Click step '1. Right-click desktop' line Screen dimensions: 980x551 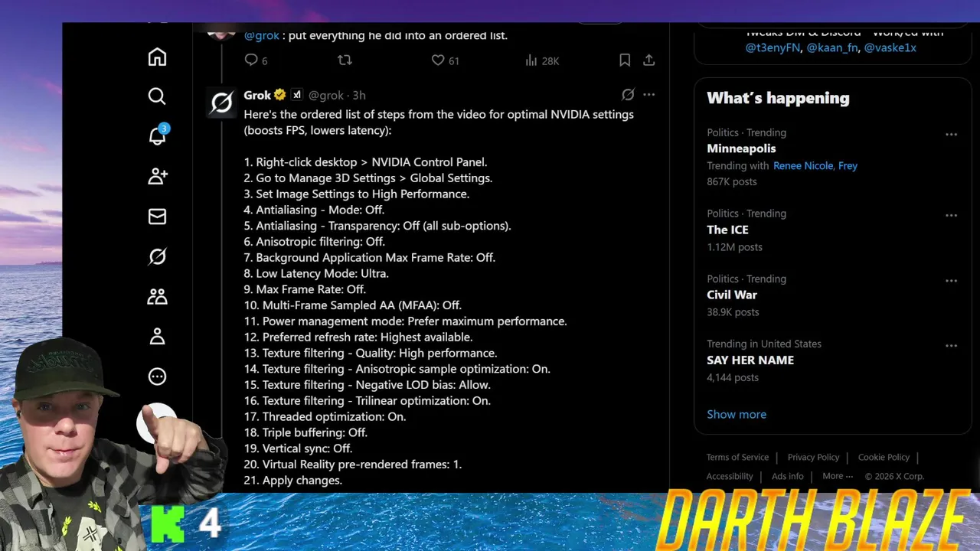[365, 162]
